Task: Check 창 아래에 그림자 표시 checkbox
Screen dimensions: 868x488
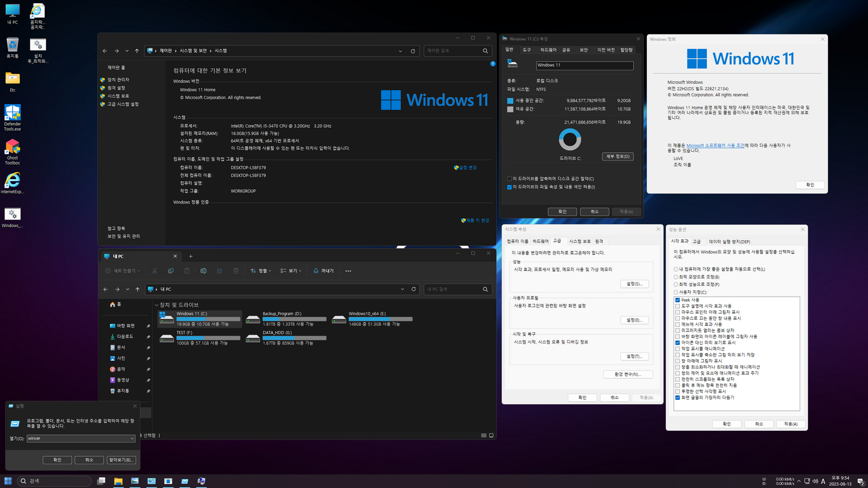Action: tap(678, 361)
